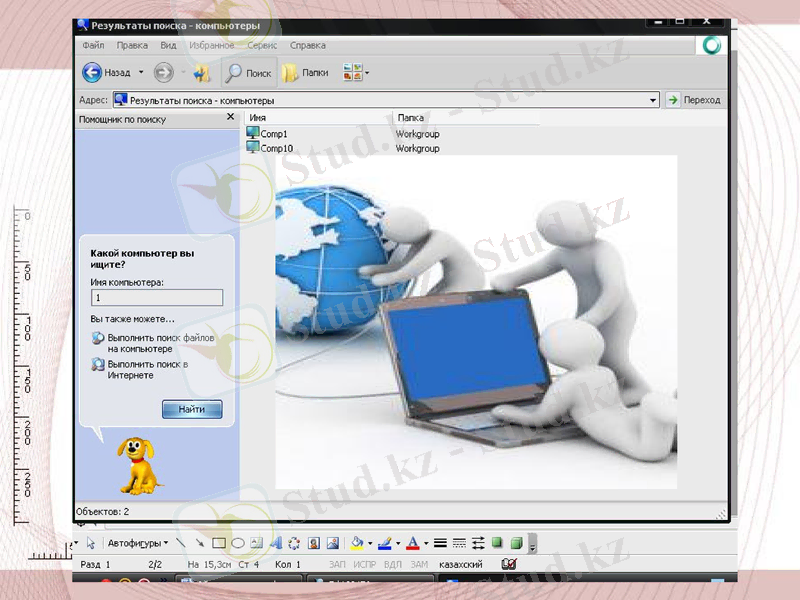The height and width of the screenshot is (600, 800).
Task: Click the Поиск magnifier toolbar button
Action: tap(248, 73)
